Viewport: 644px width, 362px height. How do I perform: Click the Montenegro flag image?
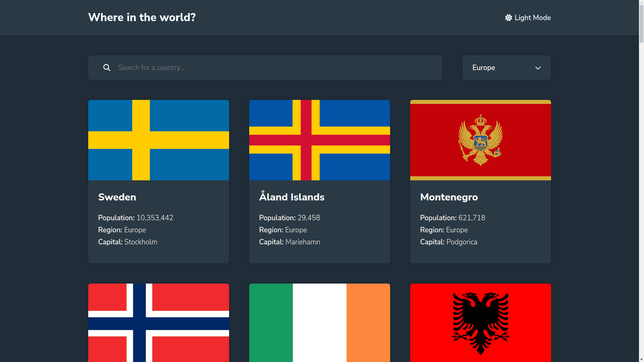480,140
